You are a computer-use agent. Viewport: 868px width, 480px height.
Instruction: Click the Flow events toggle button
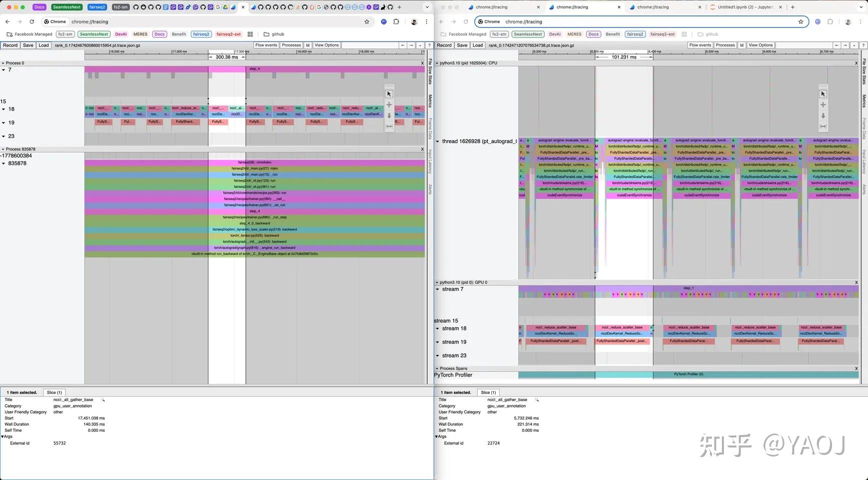(x=266, y=45)
